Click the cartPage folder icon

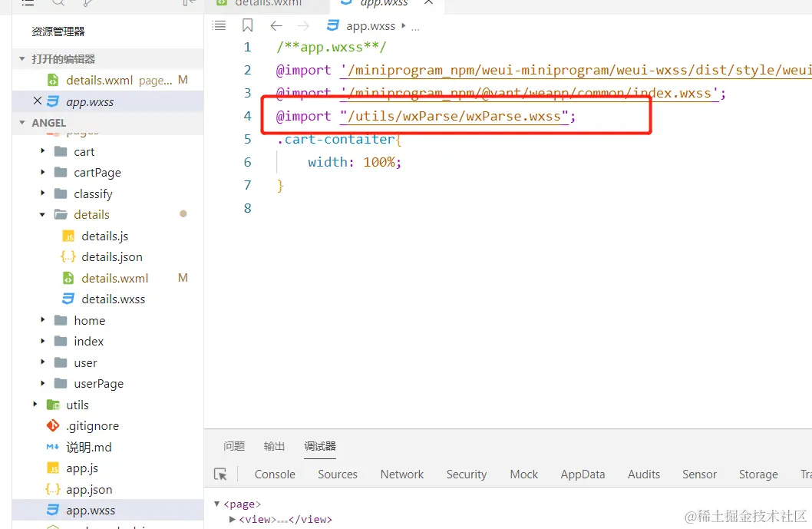click(x=61, y=172)
